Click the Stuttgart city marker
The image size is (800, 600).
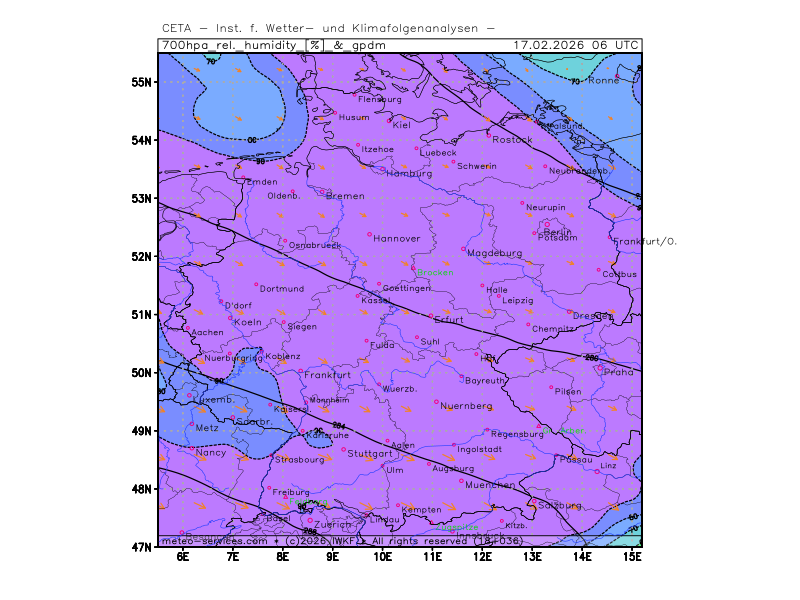tap(343, 449)
